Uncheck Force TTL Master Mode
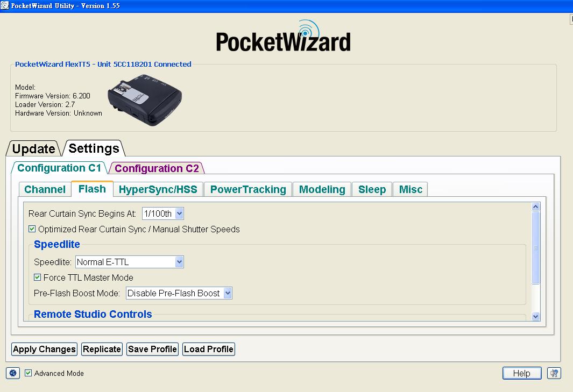573x392 pixels. tap(37, 277)
